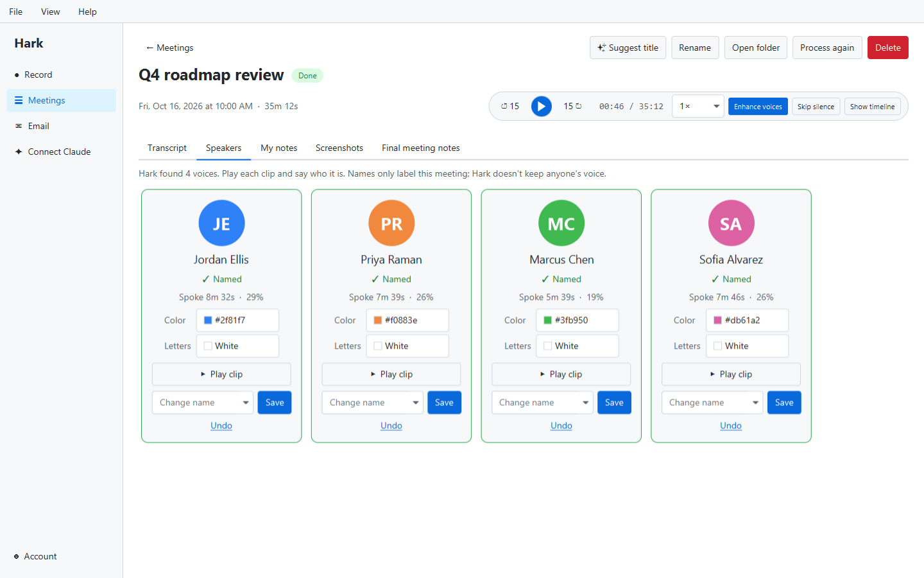Open Record in the sidebar

click(62, 74)
